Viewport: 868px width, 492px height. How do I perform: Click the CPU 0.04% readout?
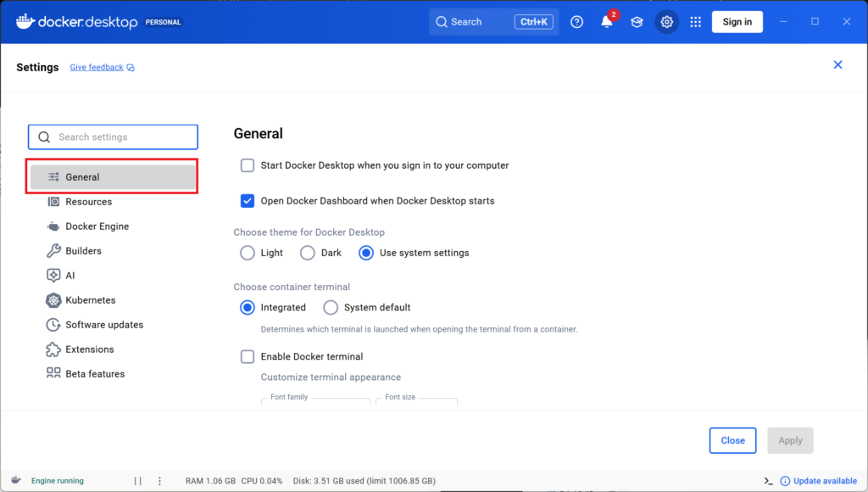click(262, 481)
